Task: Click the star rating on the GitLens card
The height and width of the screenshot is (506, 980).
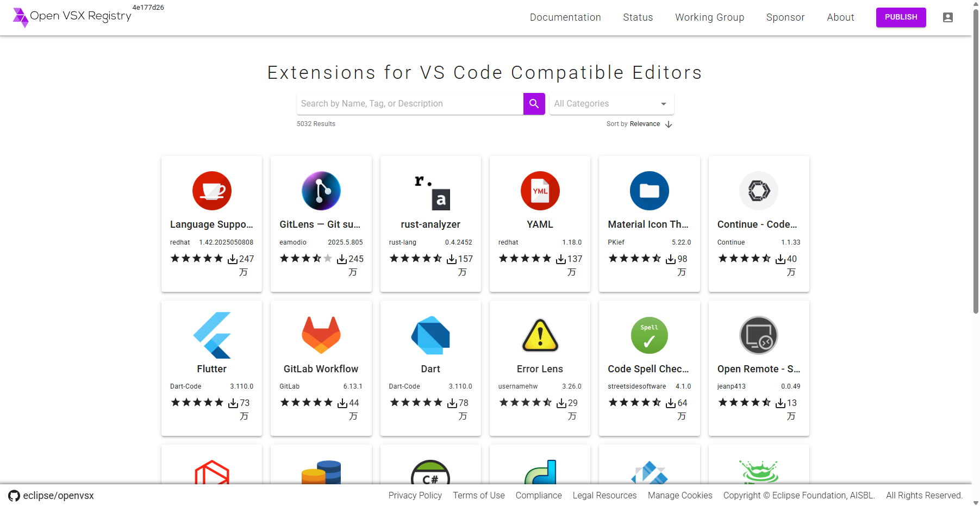Action: (306, 259)
